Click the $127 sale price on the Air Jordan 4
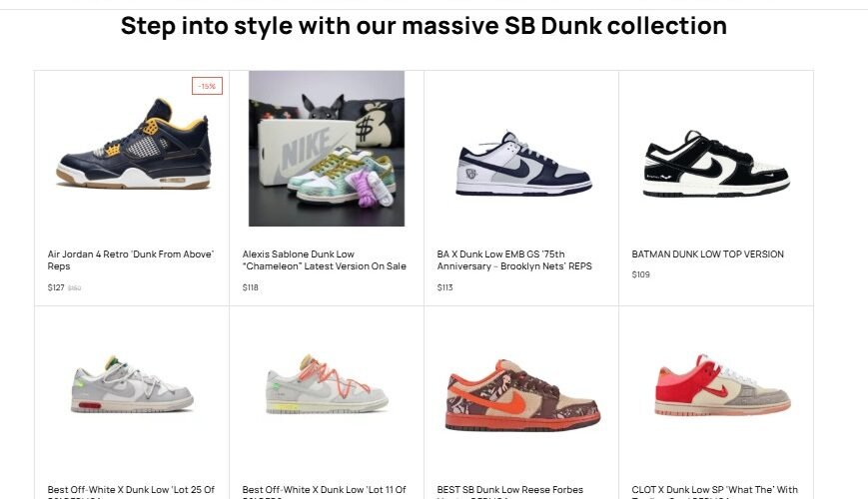Screen dimensions: 868x499 56,287
